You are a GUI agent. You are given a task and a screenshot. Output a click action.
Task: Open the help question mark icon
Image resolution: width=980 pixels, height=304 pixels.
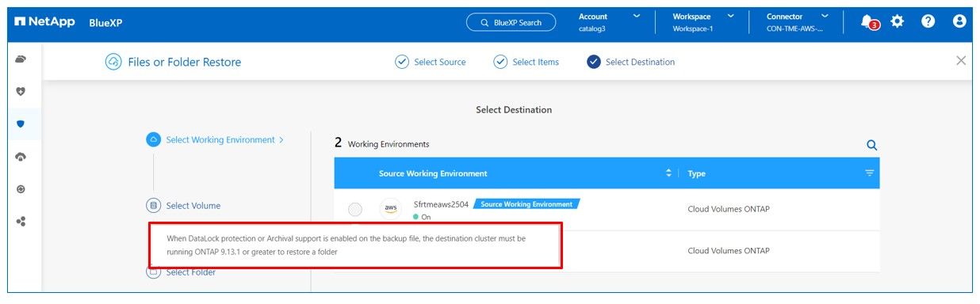928,22
